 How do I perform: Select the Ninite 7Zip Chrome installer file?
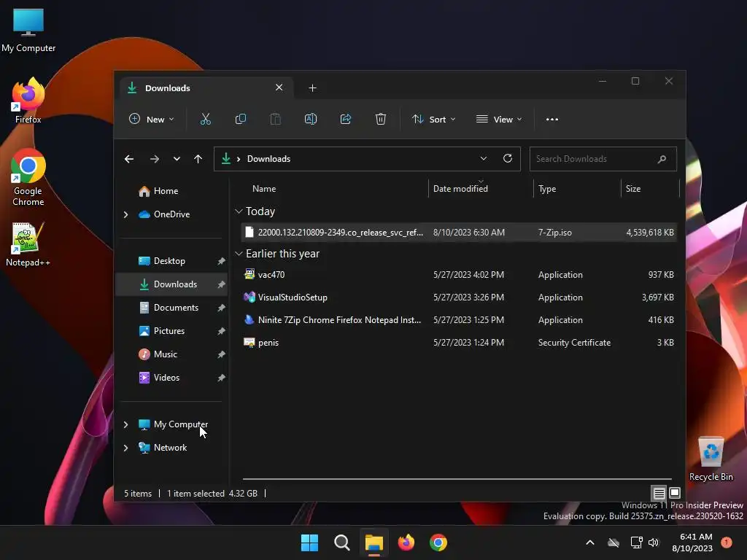tap(459, 320)
